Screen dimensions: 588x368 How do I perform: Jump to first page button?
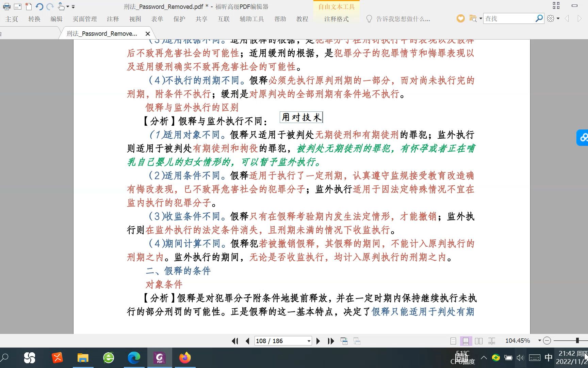(235, 341)
